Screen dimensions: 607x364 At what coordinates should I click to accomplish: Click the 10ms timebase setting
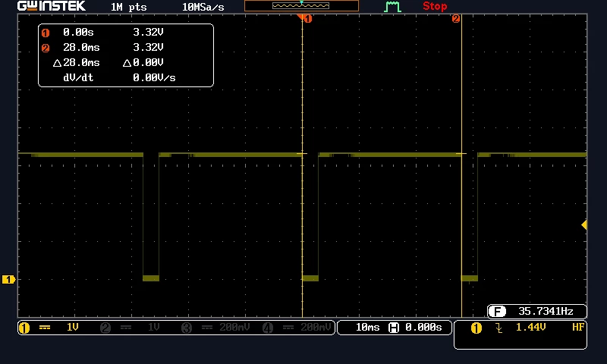(367, 328)
